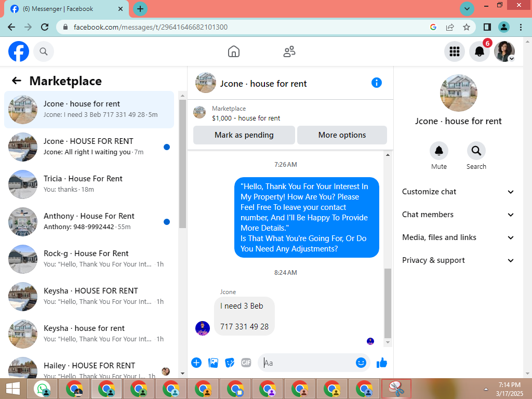532x399 pixels.
Task: Click the large listing photo in details panel
Action: (458, 93)
